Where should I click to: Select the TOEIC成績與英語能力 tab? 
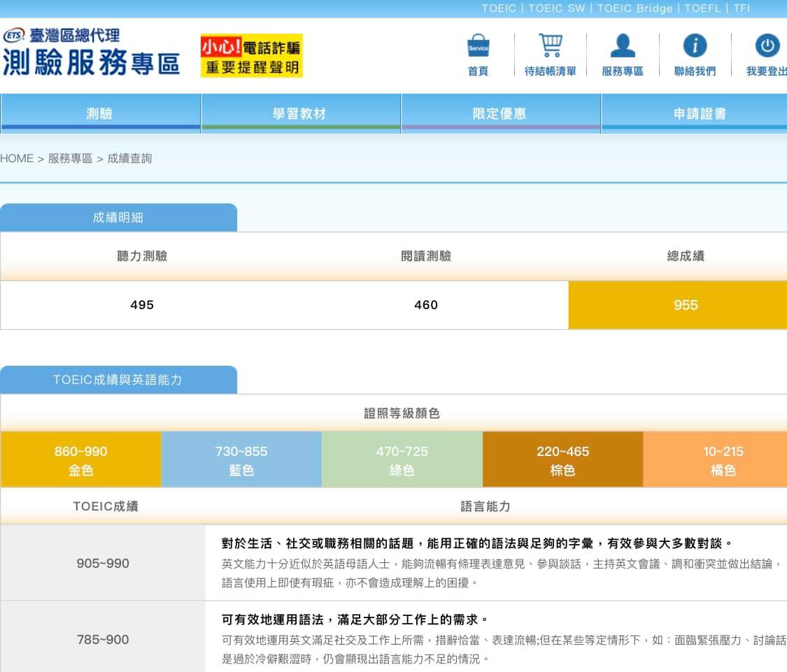118,380
